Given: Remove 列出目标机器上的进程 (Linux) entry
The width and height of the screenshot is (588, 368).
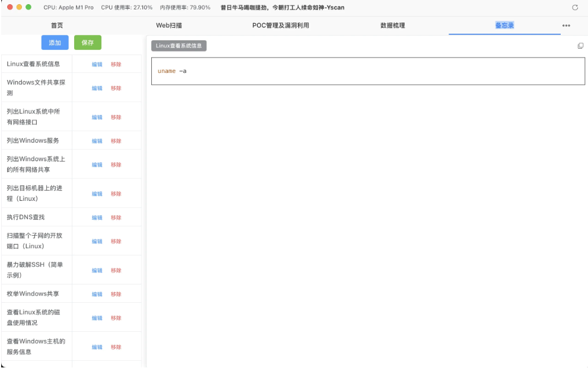Looking at the screenshot, I should [x=116, y=194].
